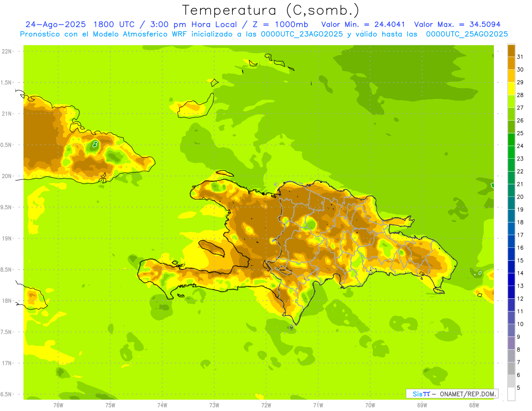The image size is (532, 411).
Task: Select the date "24-Ago-2025" in header
Action: coord(56,24)
